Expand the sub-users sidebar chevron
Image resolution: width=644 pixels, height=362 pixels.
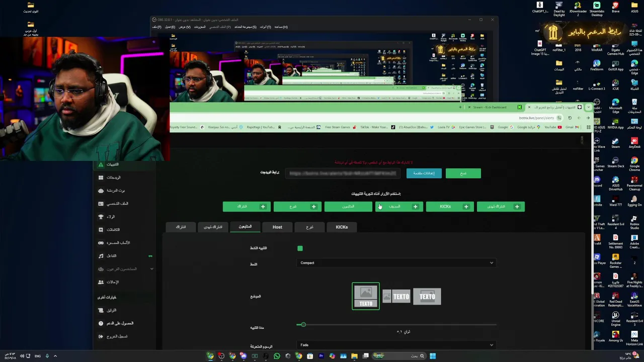(151, 269)
